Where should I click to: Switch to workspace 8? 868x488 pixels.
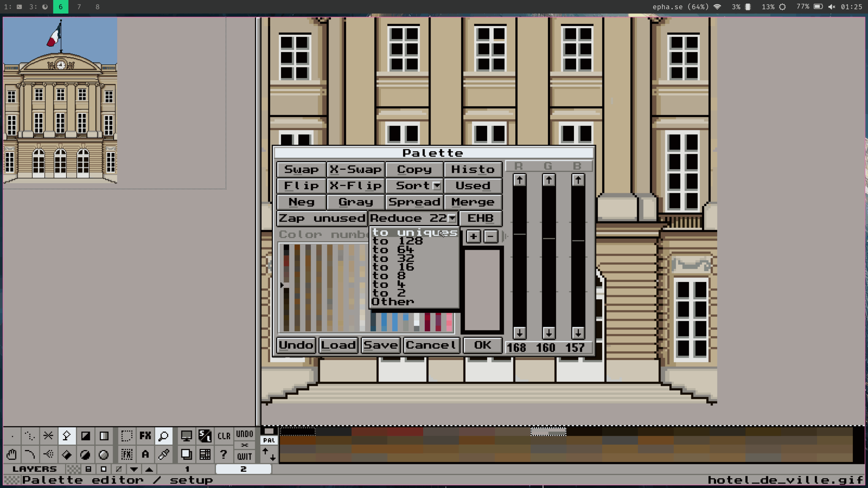coord(98,7)
